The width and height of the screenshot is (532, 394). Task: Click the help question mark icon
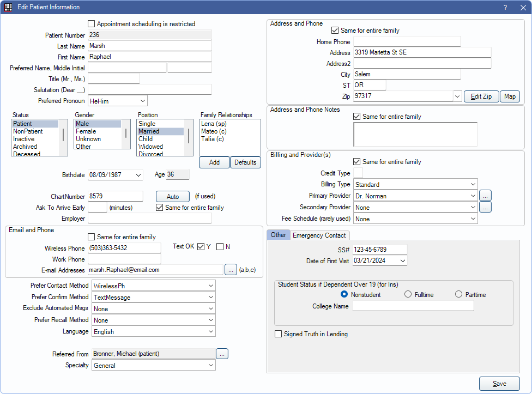[505, 7]
